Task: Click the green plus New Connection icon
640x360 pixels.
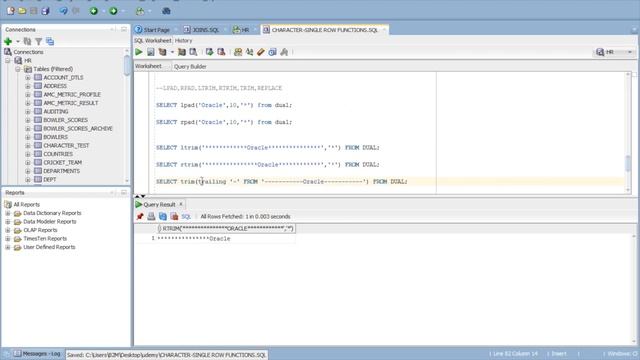Action: (x=8, y=41)
